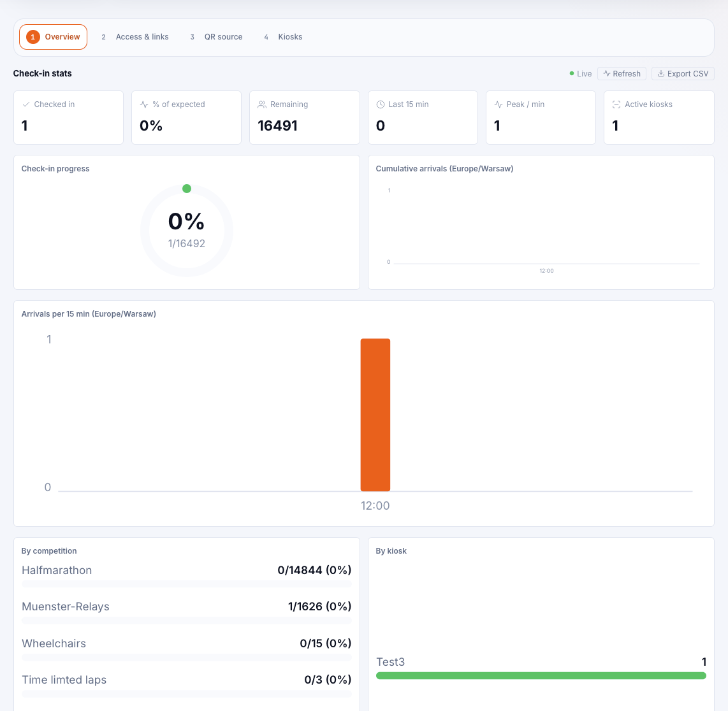
Task: Switch to Access & links tab
Action: coord(135,37)
